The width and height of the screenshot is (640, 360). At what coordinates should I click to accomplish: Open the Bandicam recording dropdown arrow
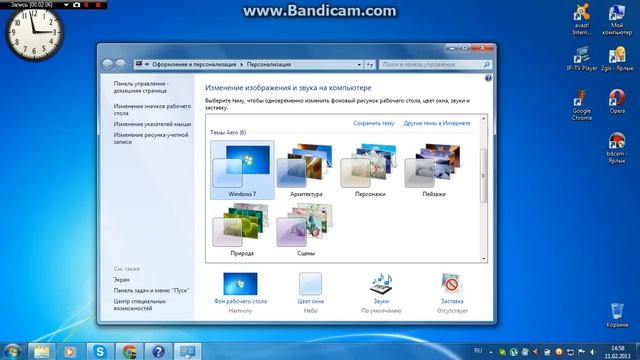click(66, 5)
